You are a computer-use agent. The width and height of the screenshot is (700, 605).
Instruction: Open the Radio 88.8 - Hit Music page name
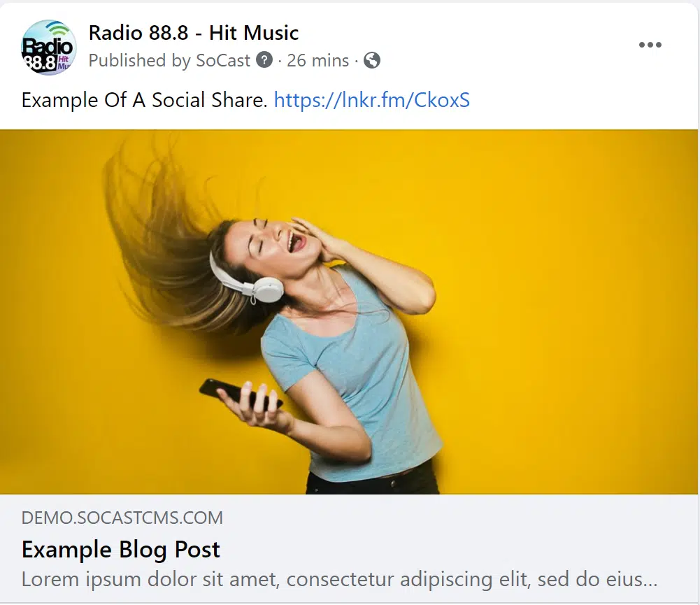point(193,33)
